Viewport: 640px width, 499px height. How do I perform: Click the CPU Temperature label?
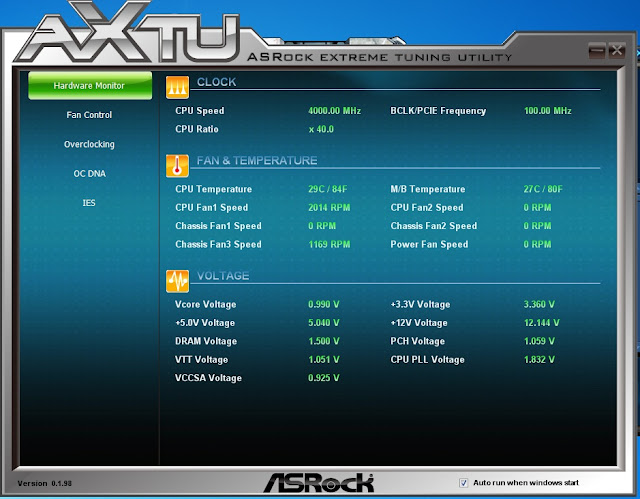(213, 189)
